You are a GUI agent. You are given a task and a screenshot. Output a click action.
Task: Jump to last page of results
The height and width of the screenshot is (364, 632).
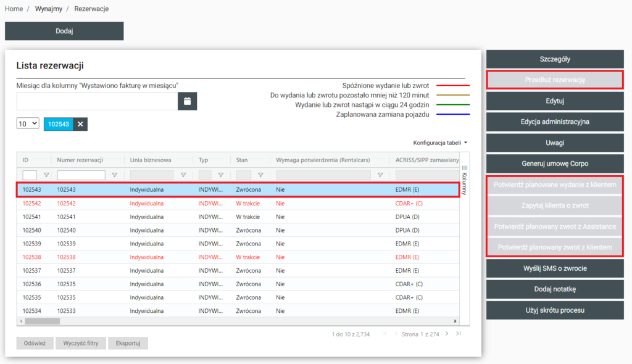pos(458,334)
